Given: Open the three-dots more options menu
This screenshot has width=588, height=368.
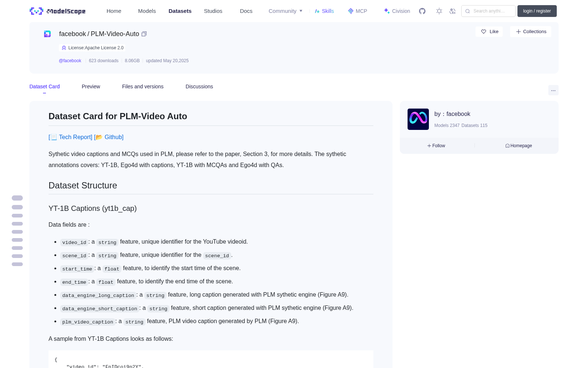Looking at the screenshot, I should (553, 90).
